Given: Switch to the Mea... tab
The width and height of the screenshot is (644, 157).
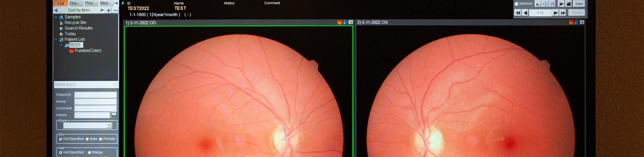Looking at the screenshot, I should point(105,3).
